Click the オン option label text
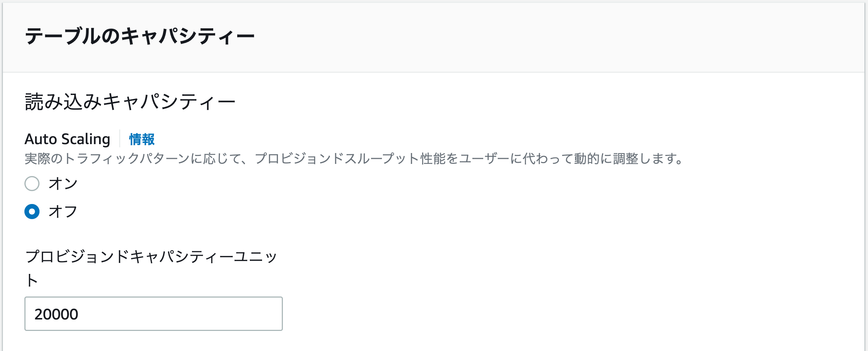 click(62, 184)
